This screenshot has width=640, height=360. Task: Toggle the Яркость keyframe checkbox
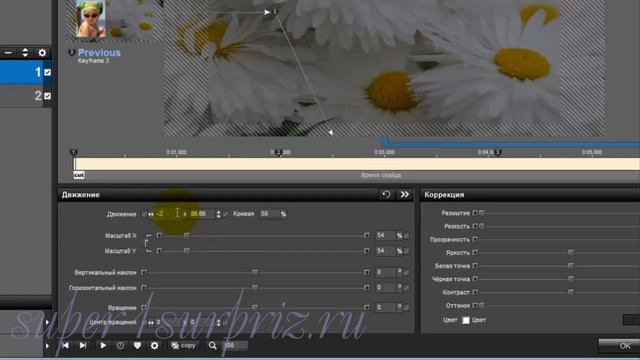tap(475, 253)
